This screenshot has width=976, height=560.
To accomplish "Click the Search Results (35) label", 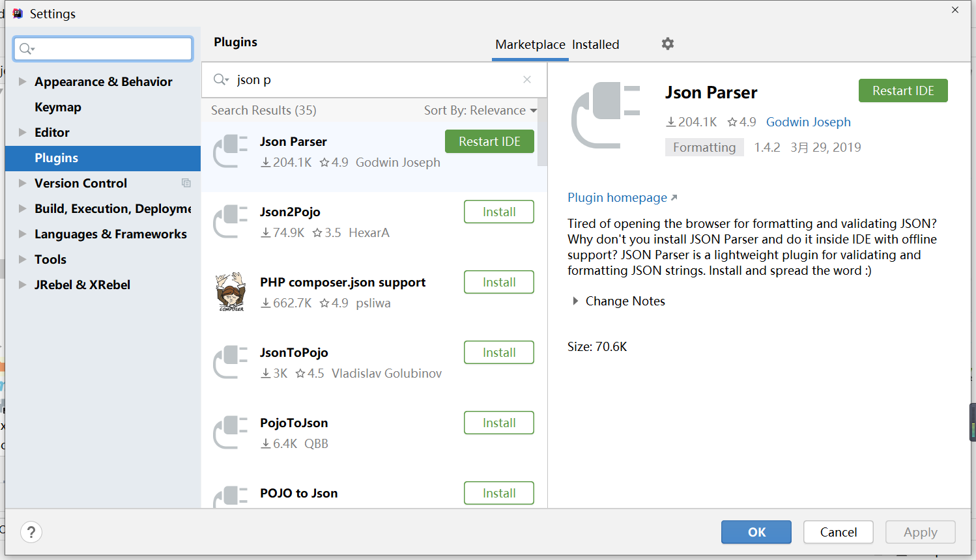I will [x=264, y=110].
